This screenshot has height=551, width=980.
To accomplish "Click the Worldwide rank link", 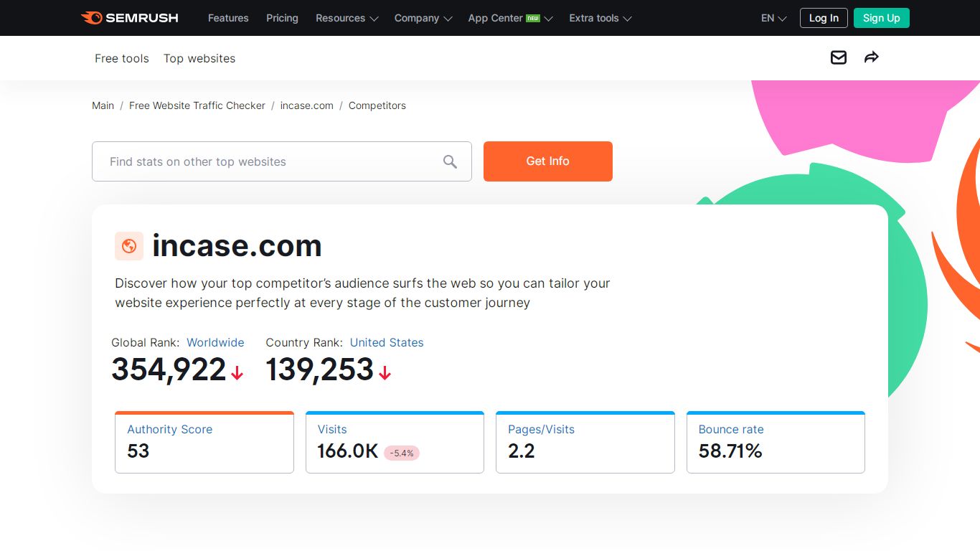I will (215, 342).
